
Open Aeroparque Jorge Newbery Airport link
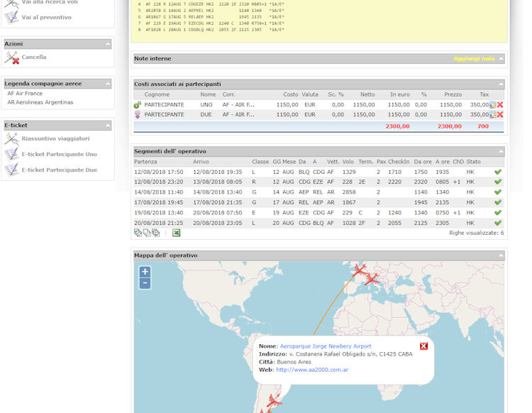click(326, 346)
